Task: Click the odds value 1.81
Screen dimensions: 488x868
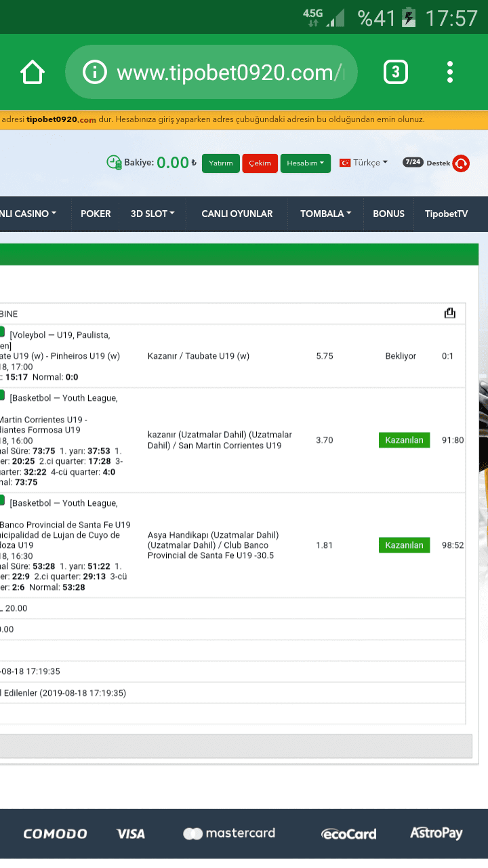Action: [x=325, y=545]
